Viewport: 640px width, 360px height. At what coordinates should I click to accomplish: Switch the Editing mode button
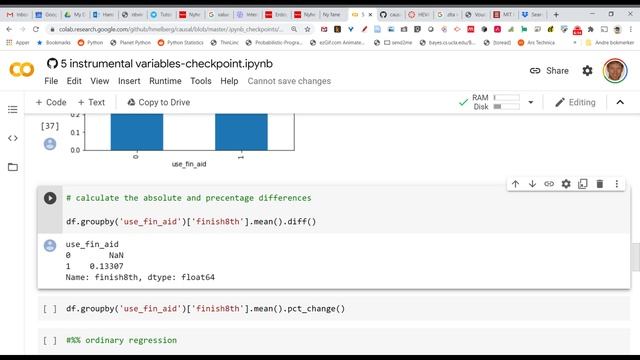575,102
